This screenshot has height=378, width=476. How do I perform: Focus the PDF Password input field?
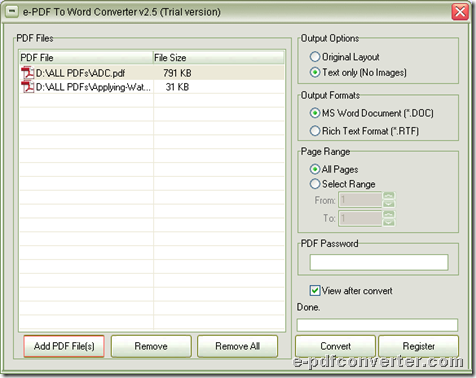pos(379,262)
